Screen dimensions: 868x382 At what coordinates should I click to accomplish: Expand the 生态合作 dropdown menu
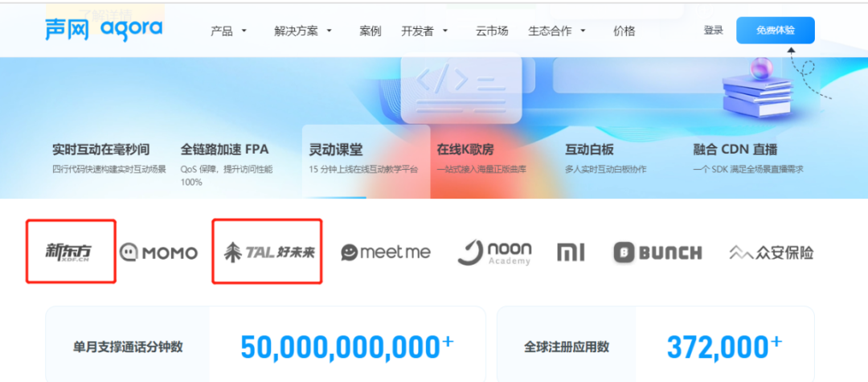557,31
